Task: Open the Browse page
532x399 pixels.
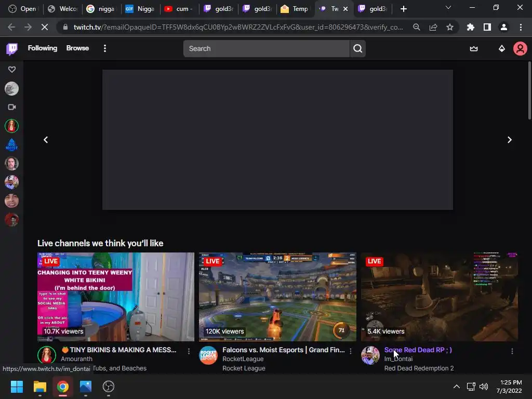Action: pos(77,48)
